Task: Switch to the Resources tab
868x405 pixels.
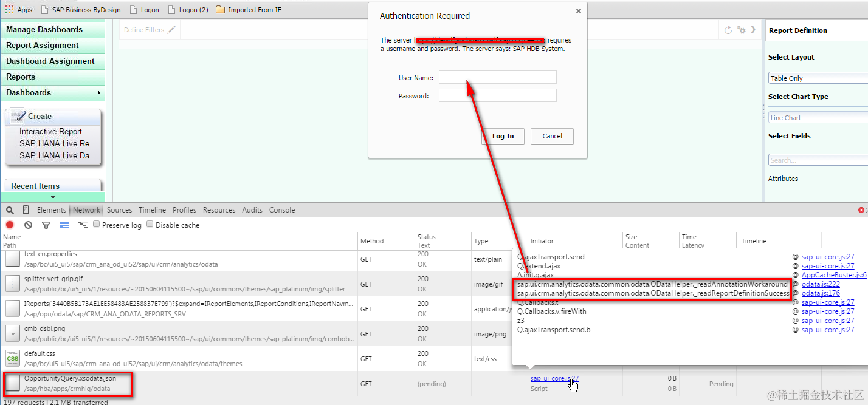Action: 219,210
